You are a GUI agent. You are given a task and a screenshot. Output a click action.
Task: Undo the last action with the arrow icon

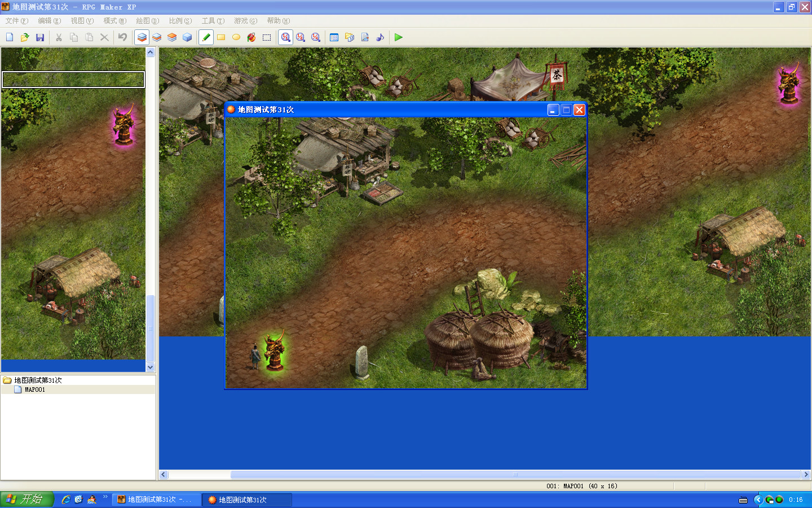pyautogui.click(x=122, y=37)
